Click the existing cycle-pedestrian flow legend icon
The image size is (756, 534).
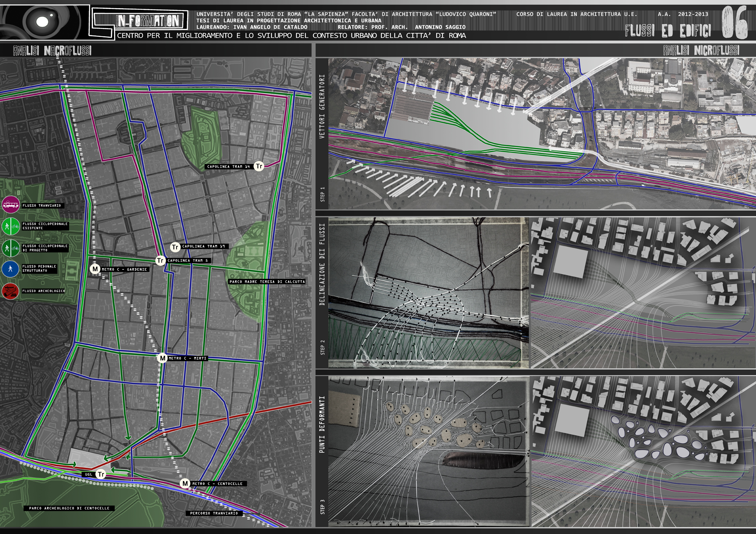(10, 226)
